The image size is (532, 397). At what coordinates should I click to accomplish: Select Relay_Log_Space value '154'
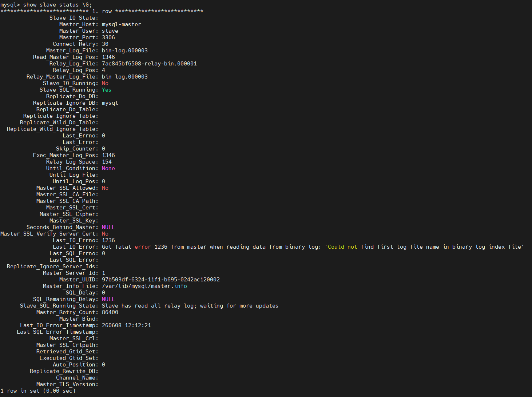click(x=107, y=162)
